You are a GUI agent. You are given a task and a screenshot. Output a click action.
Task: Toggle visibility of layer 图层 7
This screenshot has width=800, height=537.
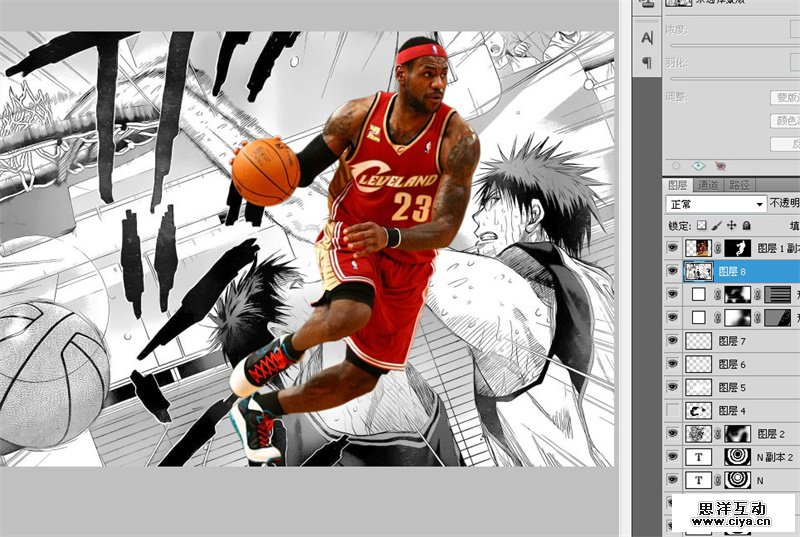pyautogui.click(x=672, y=341)
